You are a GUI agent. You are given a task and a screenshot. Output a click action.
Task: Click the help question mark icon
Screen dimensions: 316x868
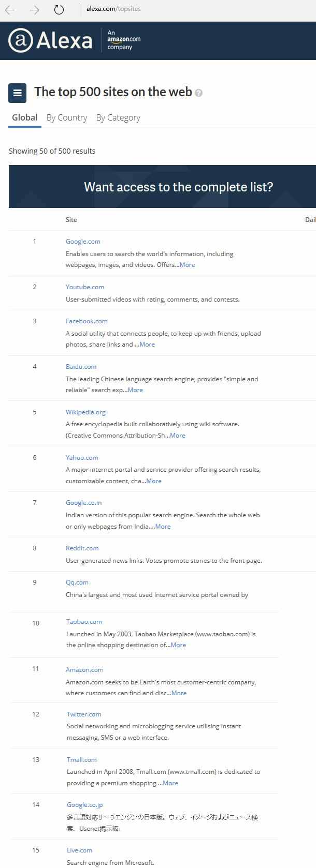click(199, 93)
